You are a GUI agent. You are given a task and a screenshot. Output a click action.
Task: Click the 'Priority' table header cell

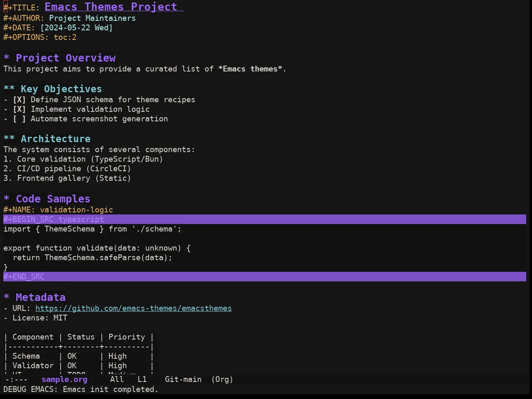pyautogui.click(x=127, y=337)
